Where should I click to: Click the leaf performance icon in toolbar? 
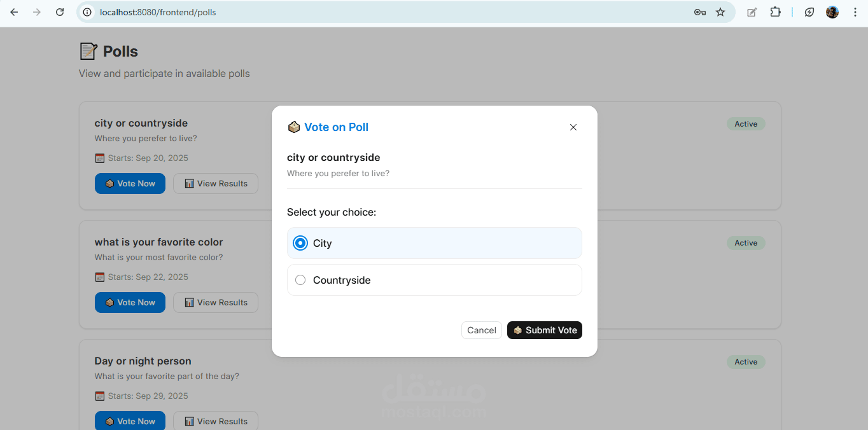(x=809, y=12)
